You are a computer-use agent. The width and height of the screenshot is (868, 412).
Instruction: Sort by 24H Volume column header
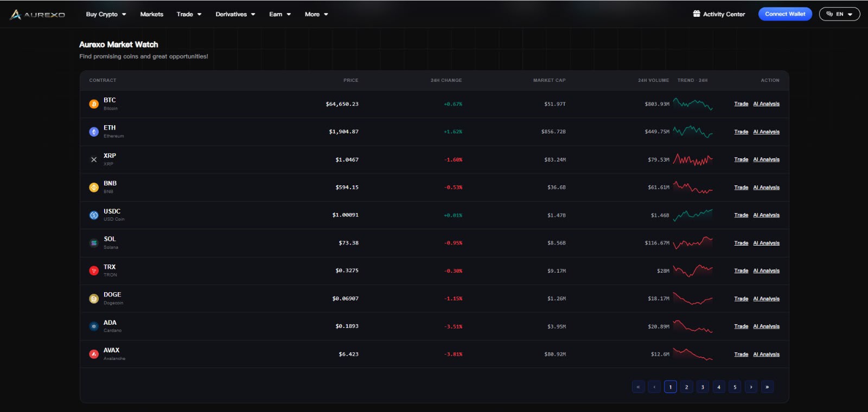click(x=653, y=80)
